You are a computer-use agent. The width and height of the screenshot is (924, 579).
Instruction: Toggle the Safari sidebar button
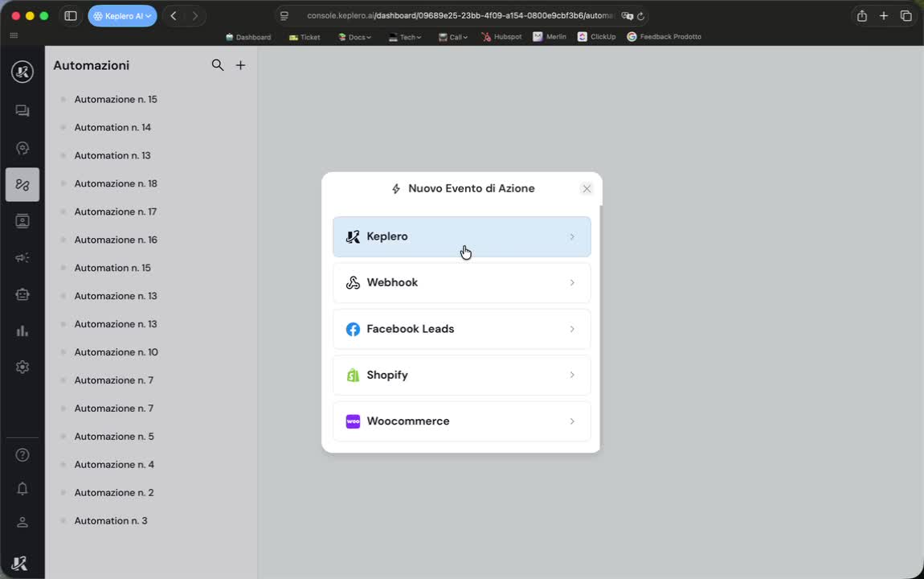pos(71,16)
